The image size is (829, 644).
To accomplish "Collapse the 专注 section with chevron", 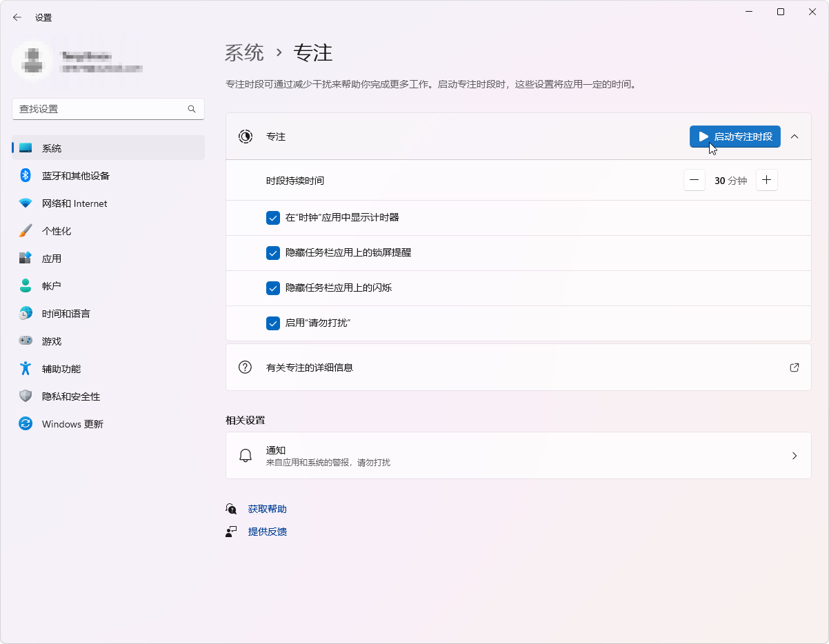I will pos(794,137).
